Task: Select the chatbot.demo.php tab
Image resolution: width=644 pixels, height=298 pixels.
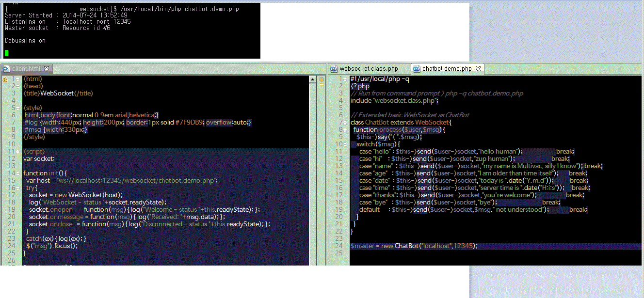Action: click(447, 69)
